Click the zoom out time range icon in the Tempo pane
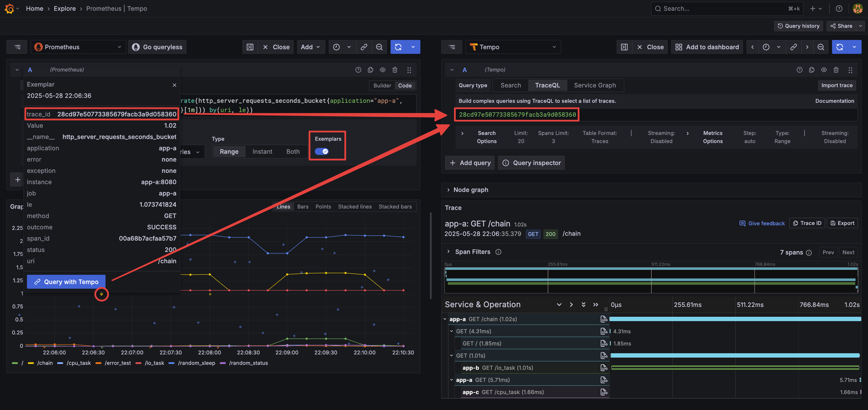 pyautogui.click(x=820, y=47)
